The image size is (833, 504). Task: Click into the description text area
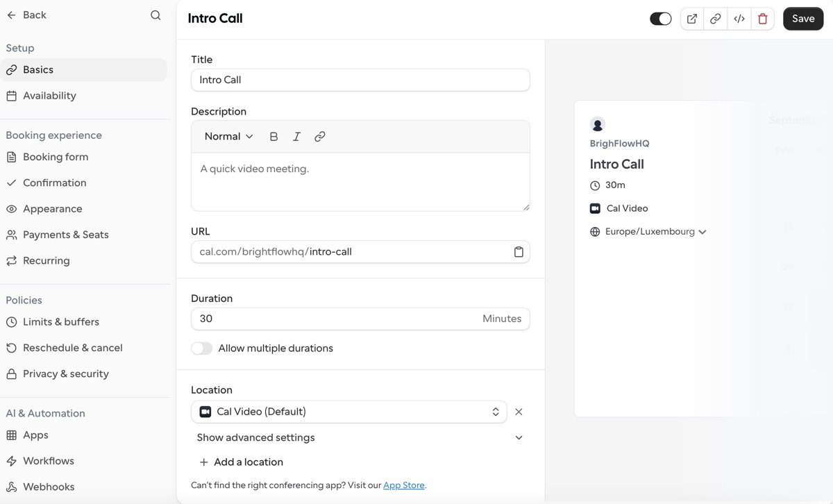point(360,182)
